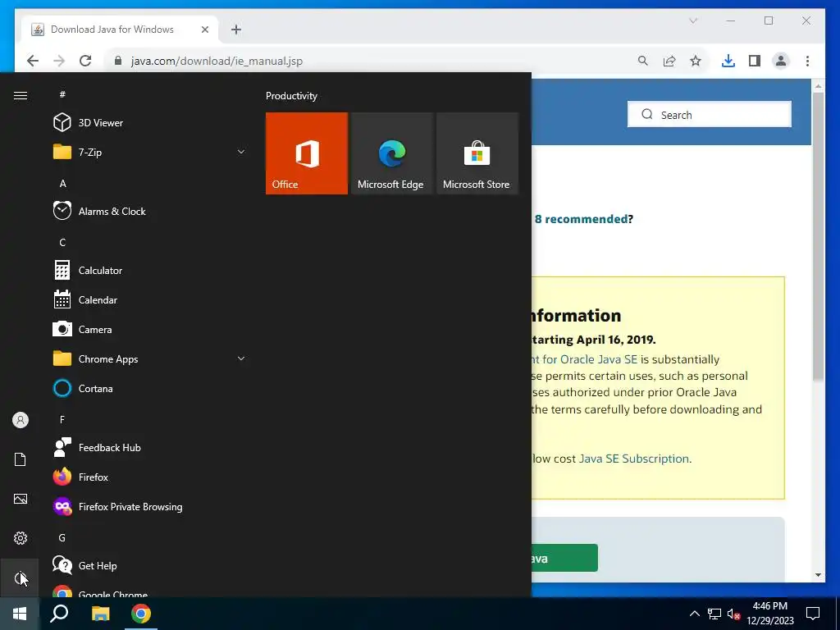Click the page scrollbar down arrow

coord(818,575)
